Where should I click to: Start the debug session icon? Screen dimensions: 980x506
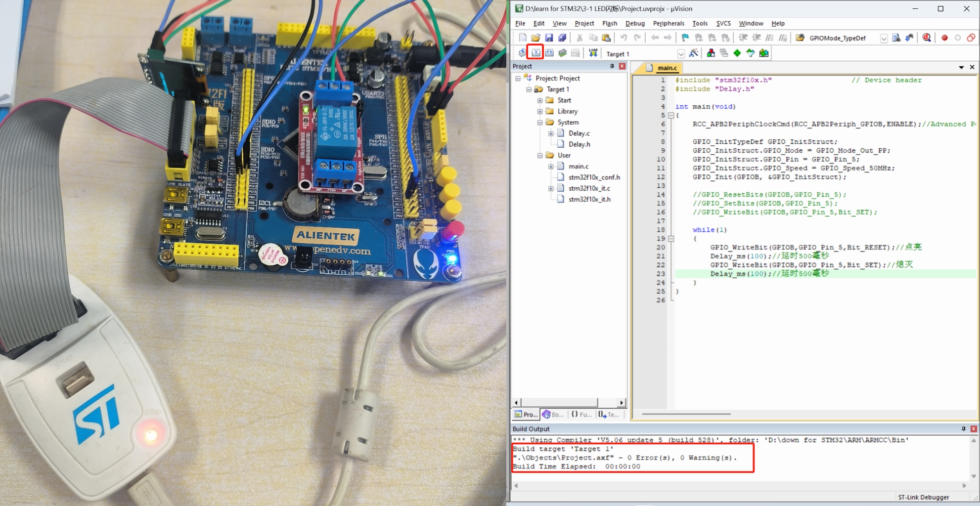click(927, 38)
